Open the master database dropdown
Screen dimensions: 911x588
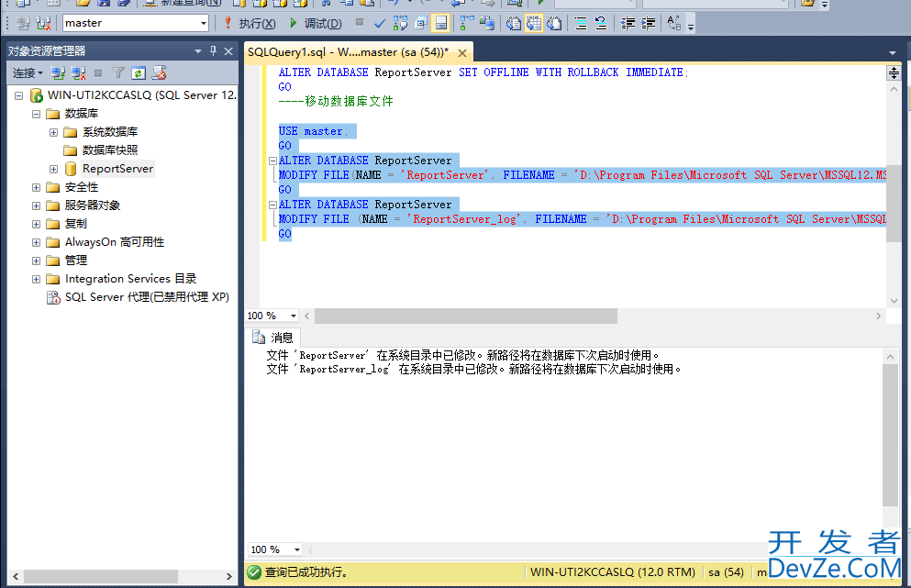(204, 24)
